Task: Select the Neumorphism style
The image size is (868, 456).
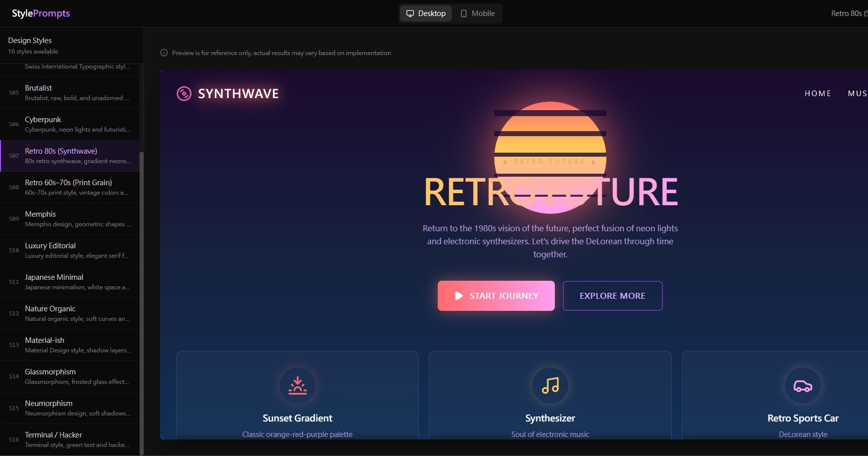Action: (x=70, y=408)
